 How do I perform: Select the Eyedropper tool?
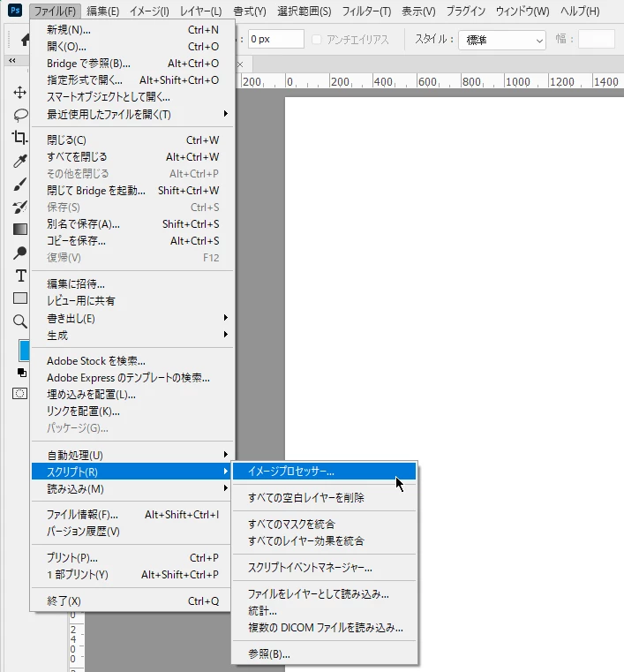tap(20, 161)
